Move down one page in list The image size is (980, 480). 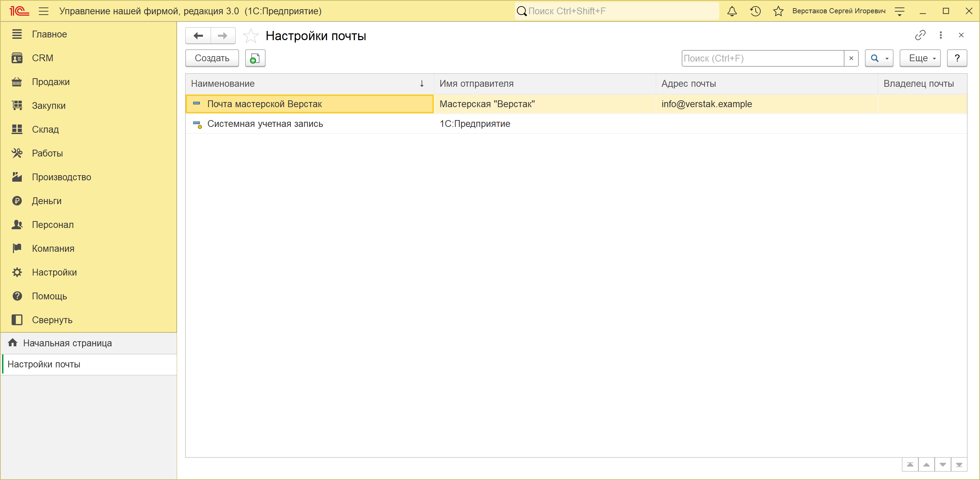click(943, 465)
